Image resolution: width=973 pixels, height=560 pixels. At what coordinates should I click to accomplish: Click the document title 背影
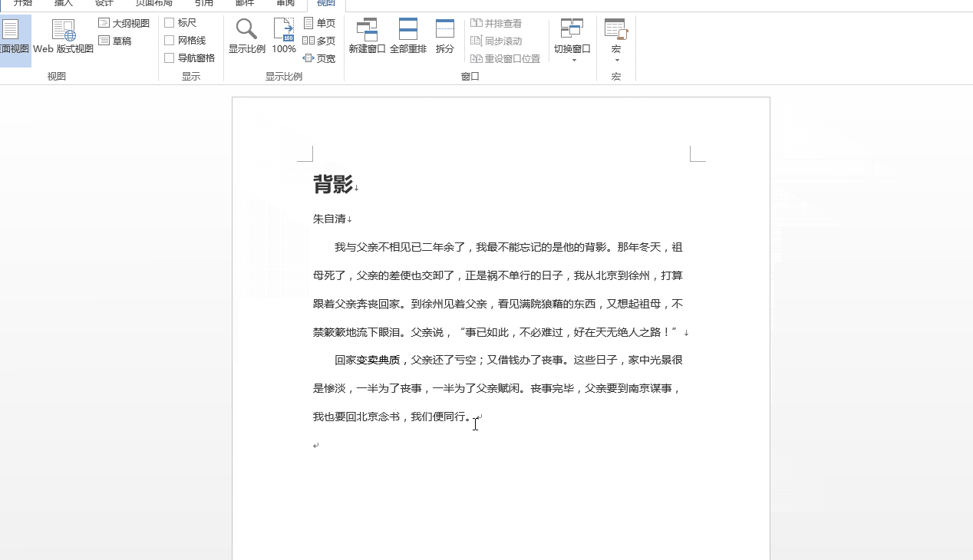pyautogui.click(x=333, y=185)
